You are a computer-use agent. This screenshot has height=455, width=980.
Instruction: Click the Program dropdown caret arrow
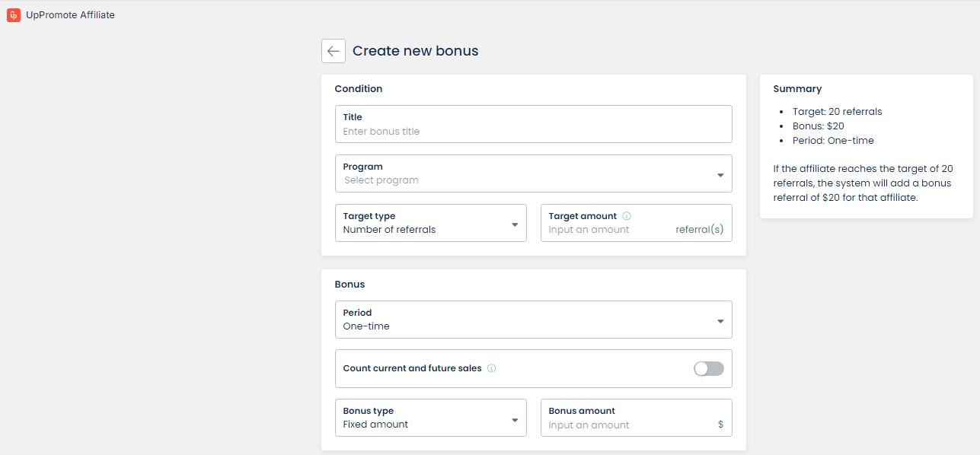point(720,175)
